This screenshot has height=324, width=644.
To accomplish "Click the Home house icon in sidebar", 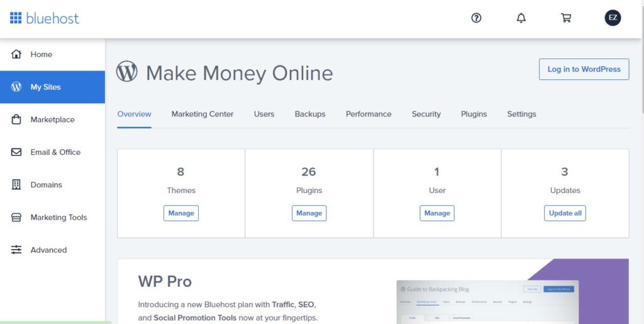I will (x=16, y=54).
